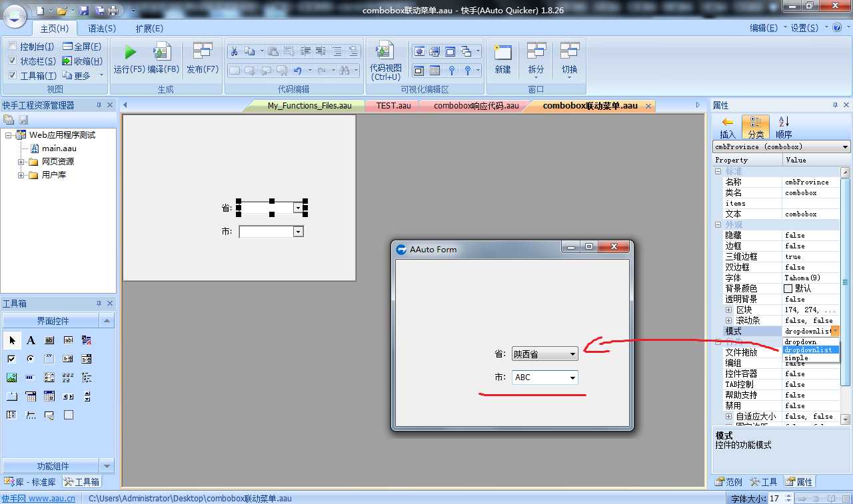Open the 快手网 www.aau.cn link
Image resolution: width=853 pixels, height=504 pixels.
[x=38, y=499]
